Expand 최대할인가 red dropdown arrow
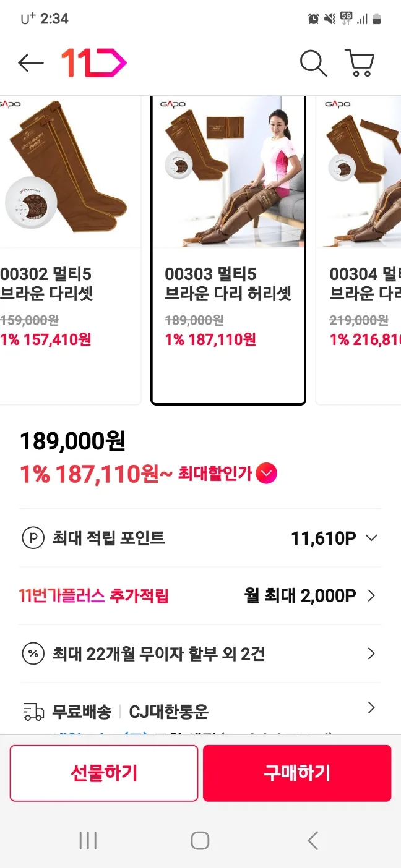The height and width of the screenshot is (868, 401). [267, 474]
